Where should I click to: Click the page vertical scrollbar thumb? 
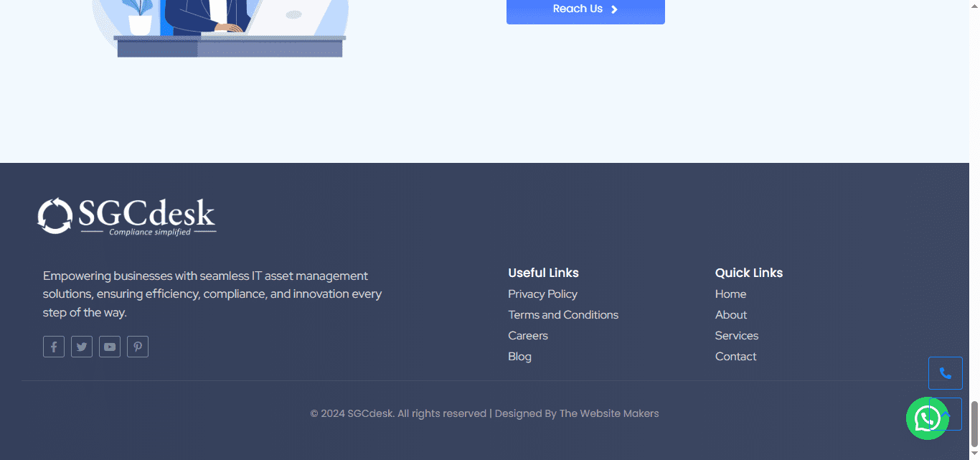pyautogui.click(x=974, y=423)
